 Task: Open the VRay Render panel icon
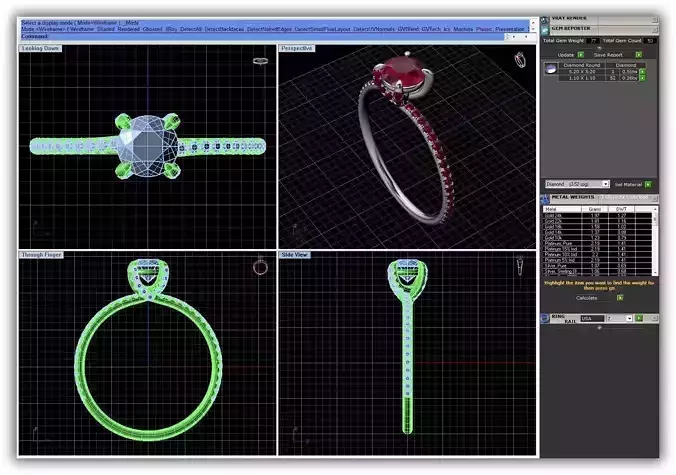(x=545, y=19)
